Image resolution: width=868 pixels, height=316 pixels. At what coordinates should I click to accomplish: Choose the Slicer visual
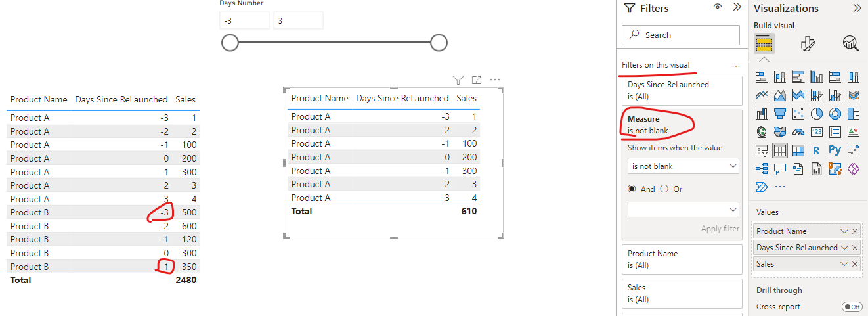click(x=762, y=150)
